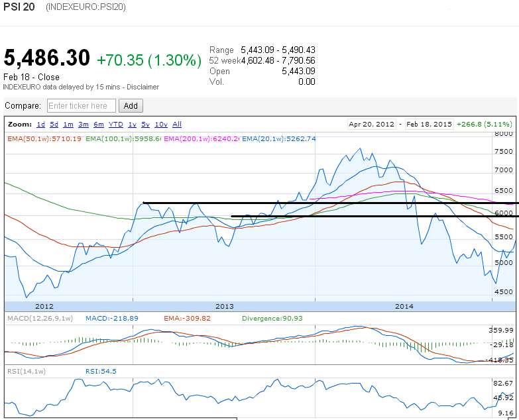The image size is (519, 420).
Task: Edit the Feb 18, 2015 end date
Action: coord(429,125)
